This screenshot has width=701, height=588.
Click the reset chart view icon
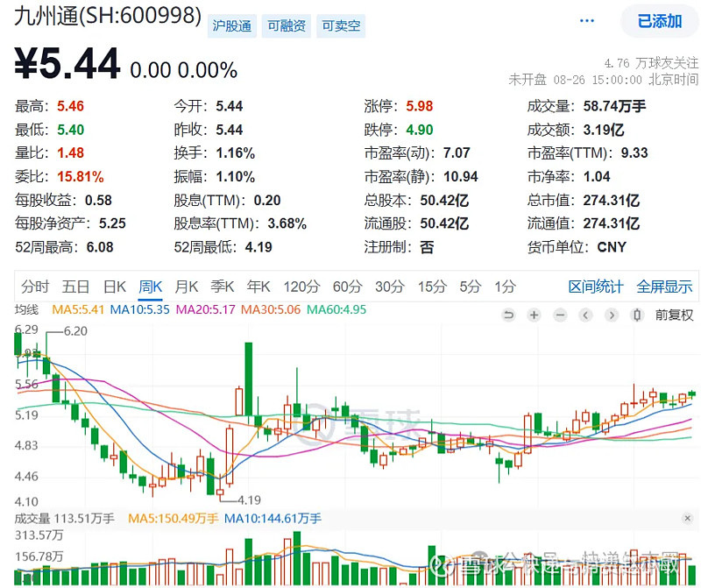coord(508,315)
